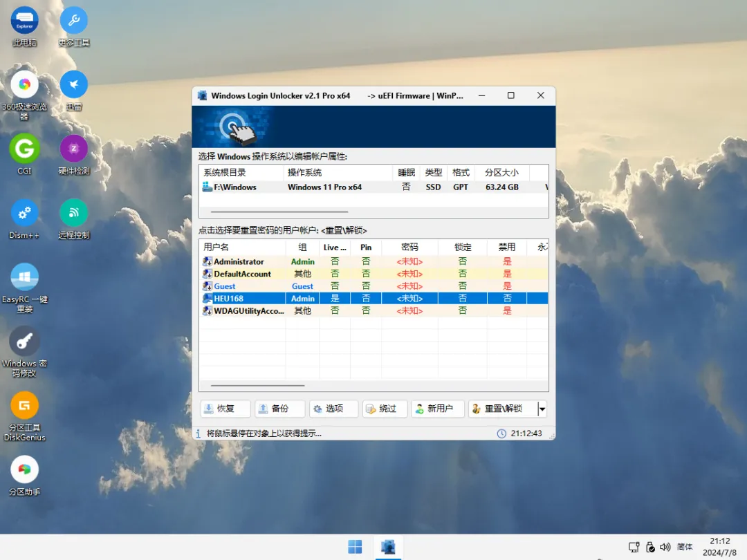Launch the 分区助手 desktop icon
This screenshot has height=560, width=747.
pos(24,476)
